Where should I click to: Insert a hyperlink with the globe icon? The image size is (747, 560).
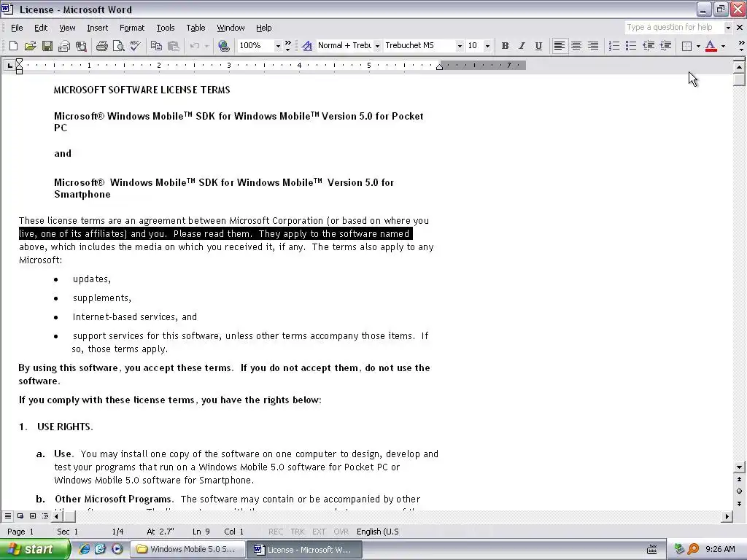coord(223,46)
